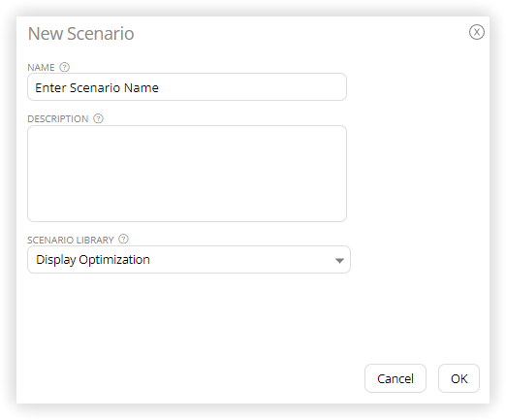Expand the scenario library list via the triangle
The height and width of the screenshot is (420, 506).
pos(339,261)
